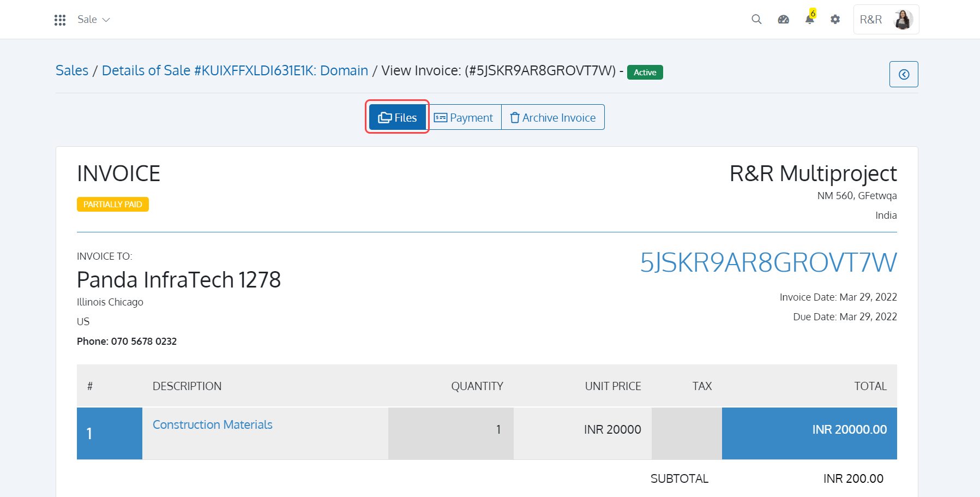980x497 pixels.
Task: Open Details of Sale #KUIXFFXLDI631E1K breadcrumb
Action: click(x=235, y=70)
